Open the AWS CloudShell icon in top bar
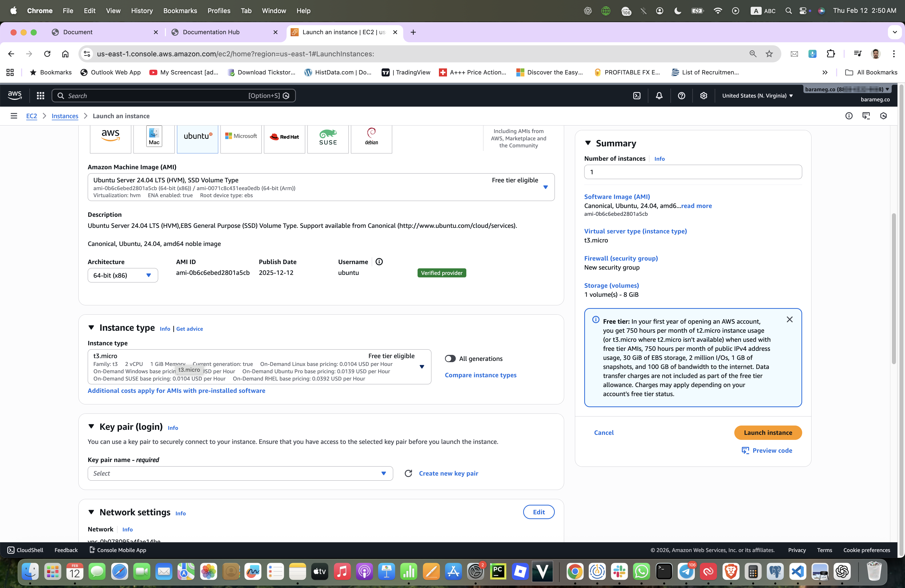Screen dimensions: 905x588 pos(637,96)
